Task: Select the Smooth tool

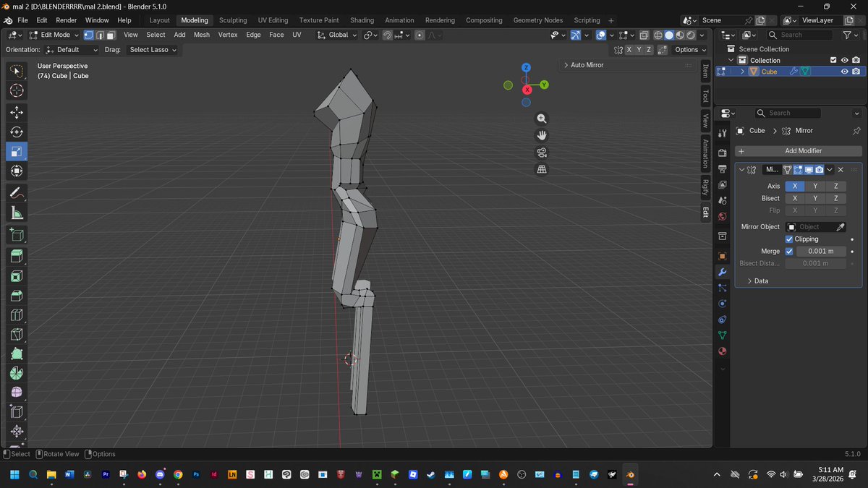Action: point(17,393)
